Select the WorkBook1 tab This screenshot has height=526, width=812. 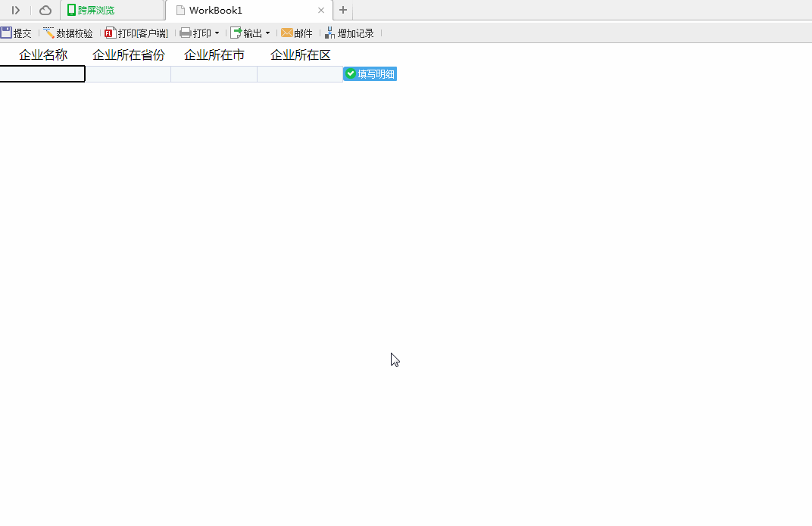coord(249,10)
